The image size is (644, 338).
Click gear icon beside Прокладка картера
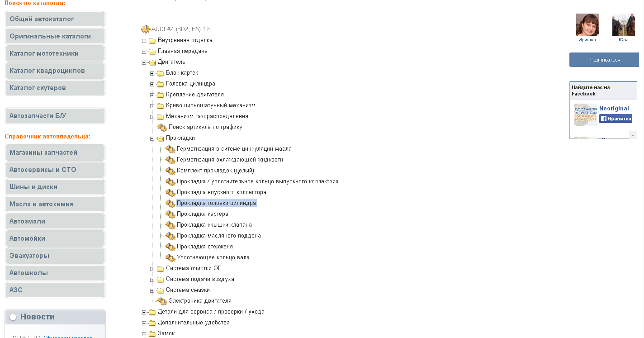[170, 214]
